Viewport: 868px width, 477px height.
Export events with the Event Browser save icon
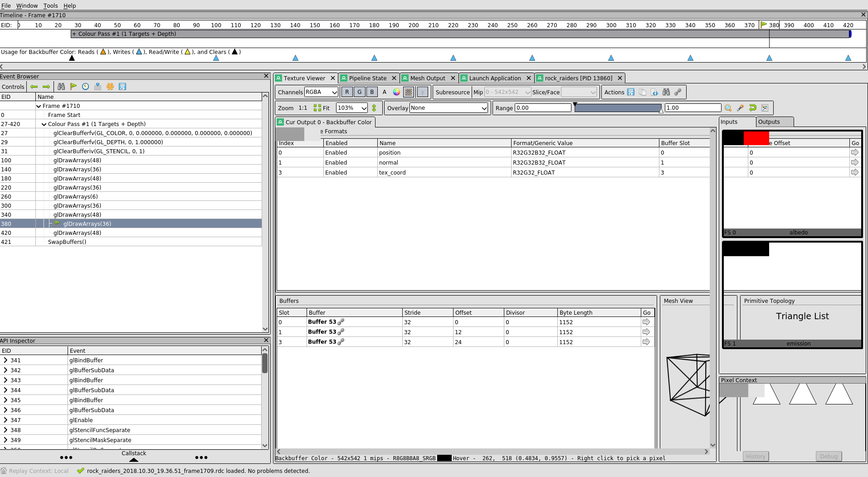(x=122, y=87)
